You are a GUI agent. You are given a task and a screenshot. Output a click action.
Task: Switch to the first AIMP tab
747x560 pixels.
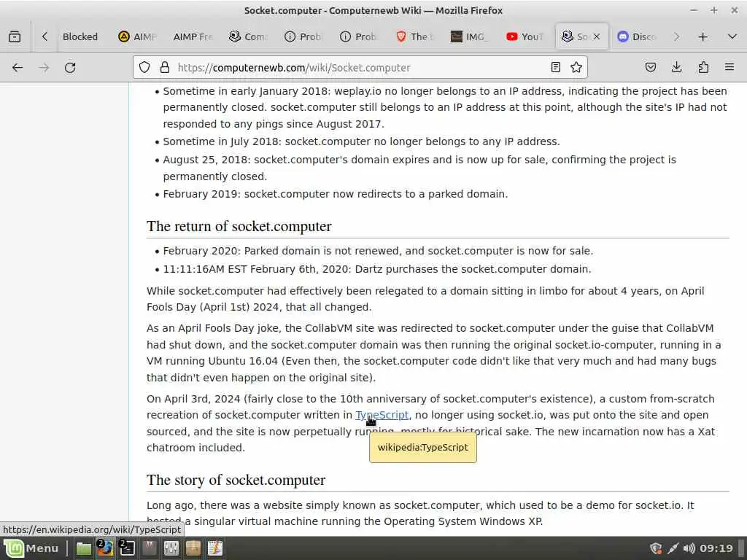click(x=138, y=36)
